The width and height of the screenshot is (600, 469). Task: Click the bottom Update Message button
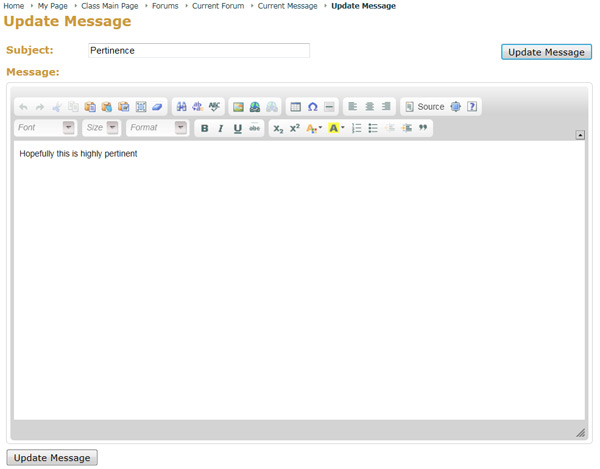52,458
